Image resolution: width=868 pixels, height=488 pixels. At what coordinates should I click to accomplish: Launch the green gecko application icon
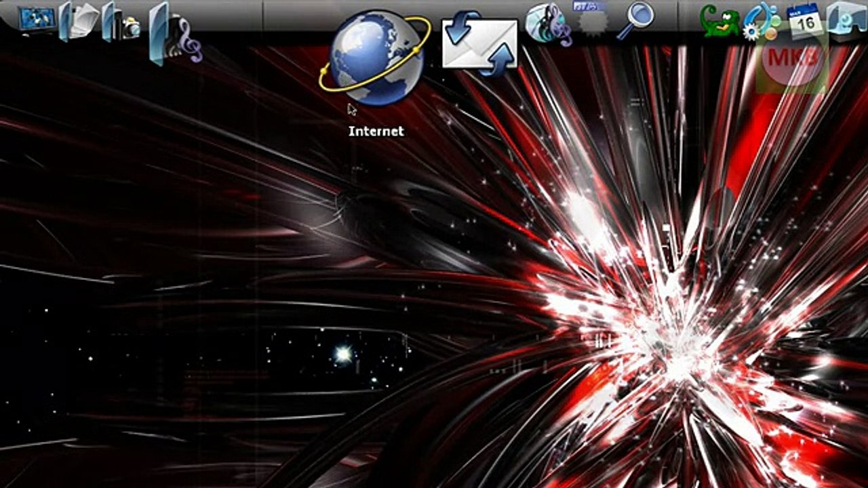pyautogui.click(x=719, y=21)
